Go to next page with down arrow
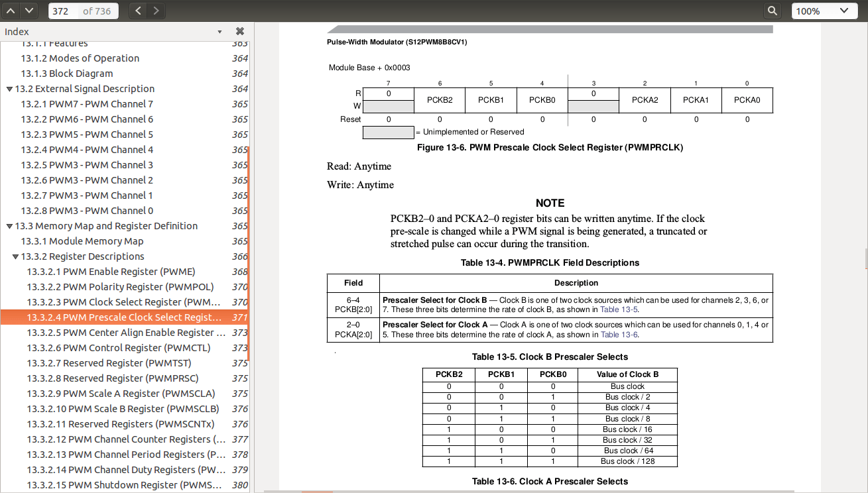The image size is (868, 493). [29, 11]
